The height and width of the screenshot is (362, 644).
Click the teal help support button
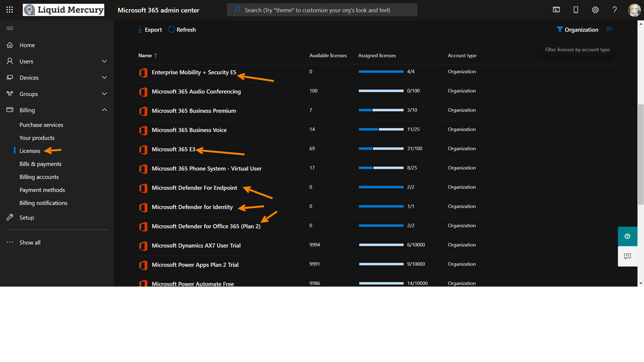627,236
